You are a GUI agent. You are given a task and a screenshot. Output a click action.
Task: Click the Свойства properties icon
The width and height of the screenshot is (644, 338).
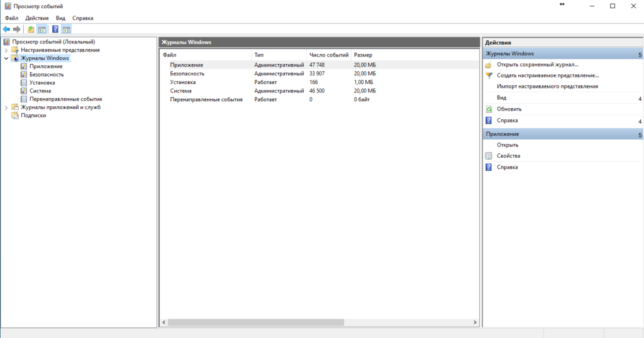click(489, 156)
